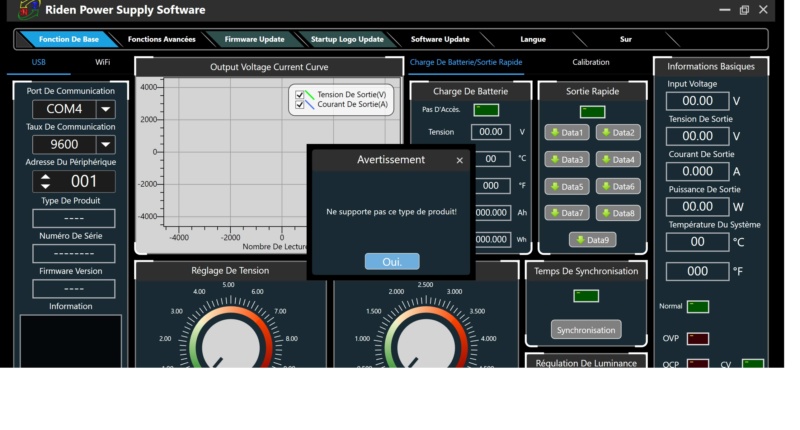The height and width of the screenshot is (430, 800).
Task: Close the Avertissement dialog with the X
Action: tap(460, 161)
